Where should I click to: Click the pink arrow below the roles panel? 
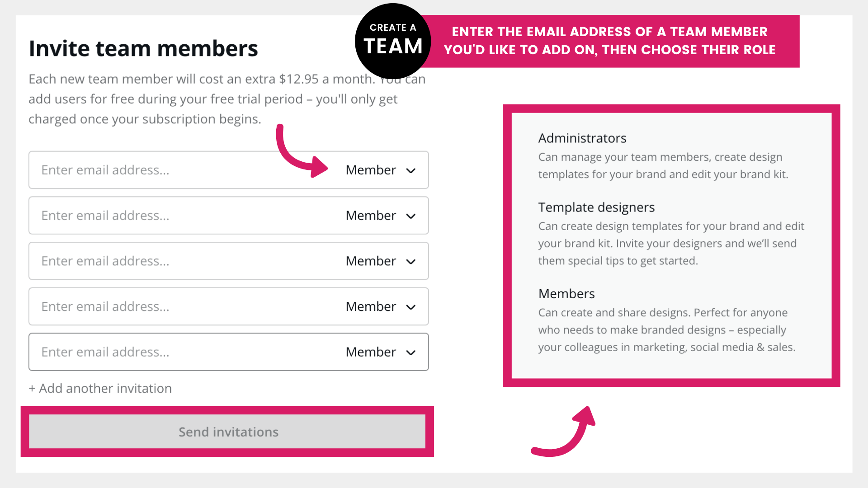564,432
